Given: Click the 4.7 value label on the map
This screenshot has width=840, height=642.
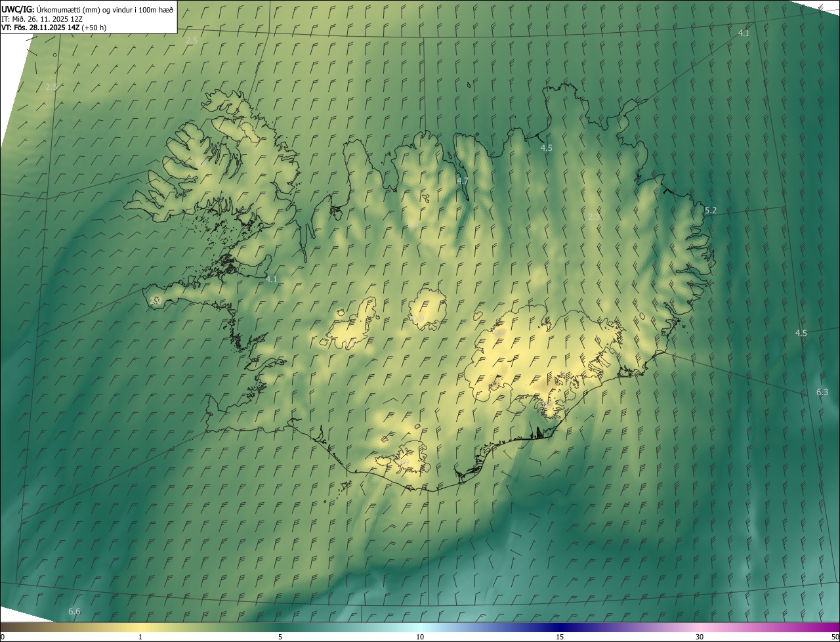Looking at the screenshot, I should point(463,181).
